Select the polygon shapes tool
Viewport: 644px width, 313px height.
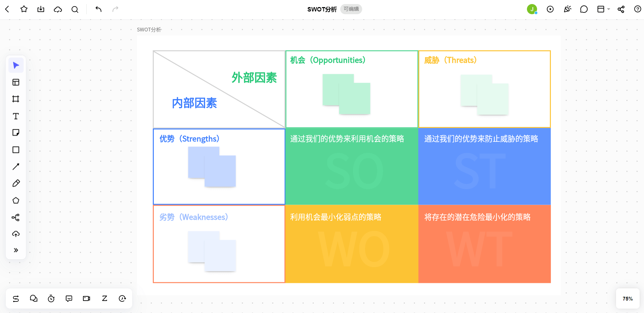tap(16, 201)
